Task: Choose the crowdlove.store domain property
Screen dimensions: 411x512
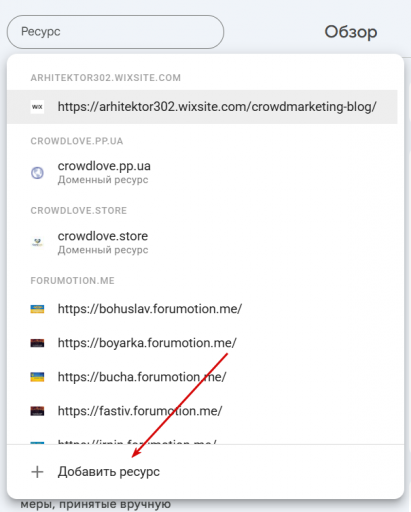Action: (202, 243)
